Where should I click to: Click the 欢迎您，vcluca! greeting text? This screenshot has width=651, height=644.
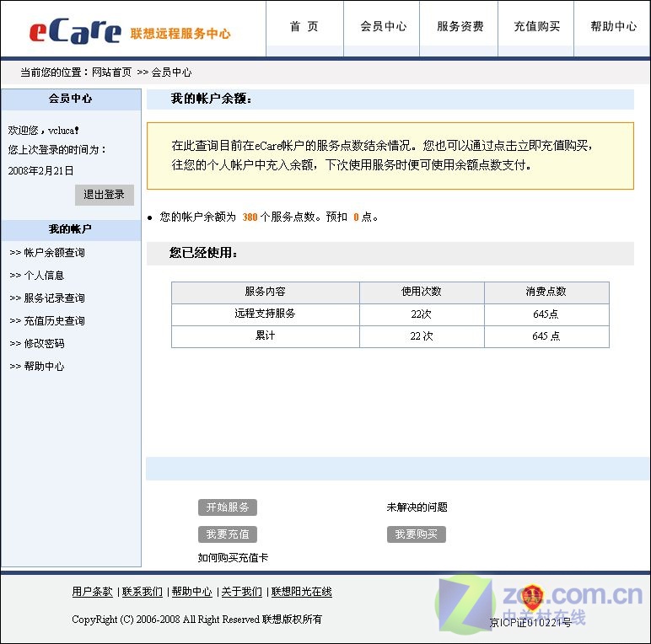coord(43,131)
